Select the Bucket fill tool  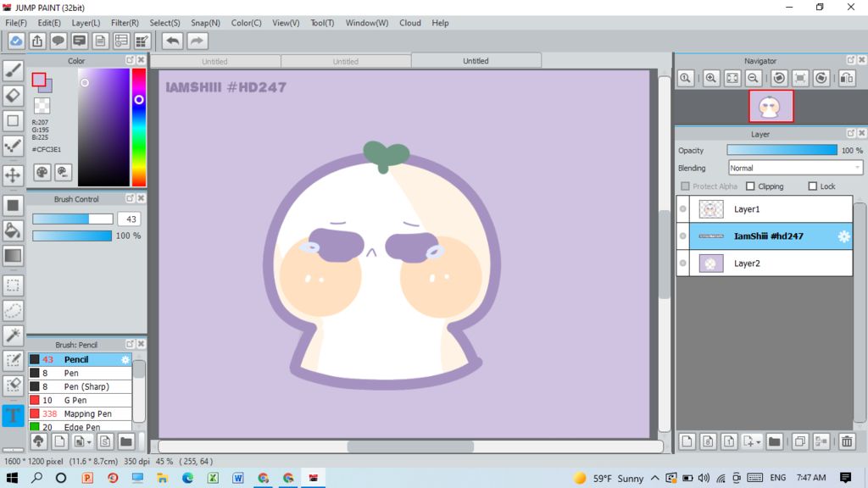[13, 230]
